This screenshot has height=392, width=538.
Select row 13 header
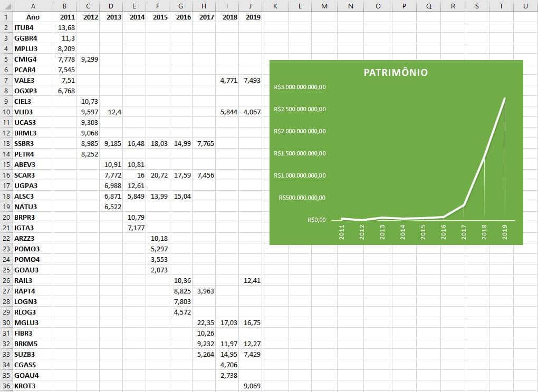pos(6,143)
